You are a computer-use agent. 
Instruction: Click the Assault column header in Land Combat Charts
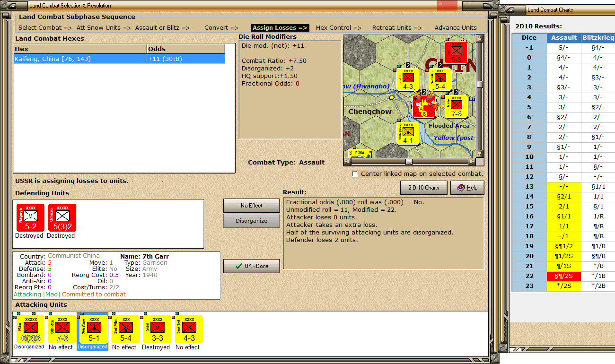[x=563, y=38]
